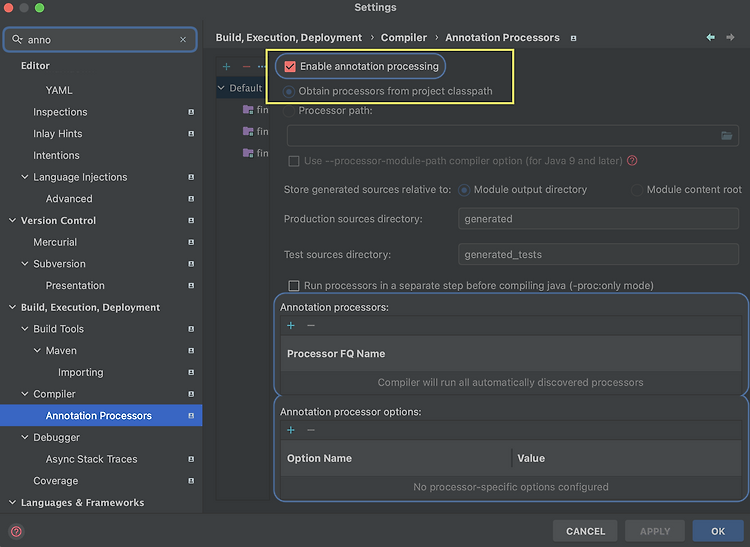Navigate back with the left arrow
The height and width of the screenshot is (547, 750).
pos(711,37)
